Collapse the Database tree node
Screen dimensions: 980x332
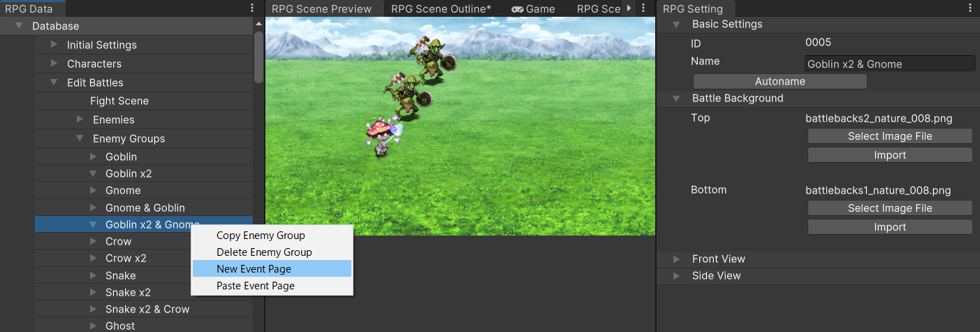(18, 26)
